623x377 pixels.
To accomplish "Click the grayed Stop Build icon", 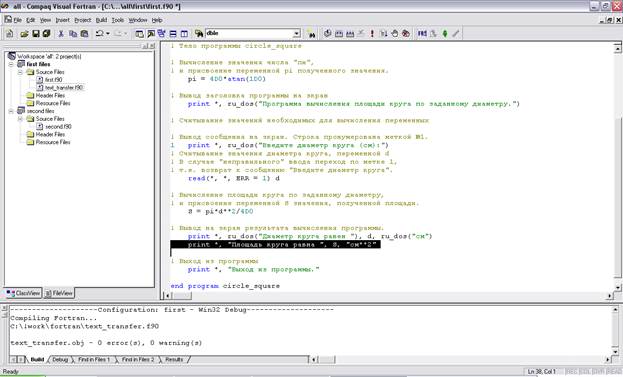I will [x=361, y=34].
